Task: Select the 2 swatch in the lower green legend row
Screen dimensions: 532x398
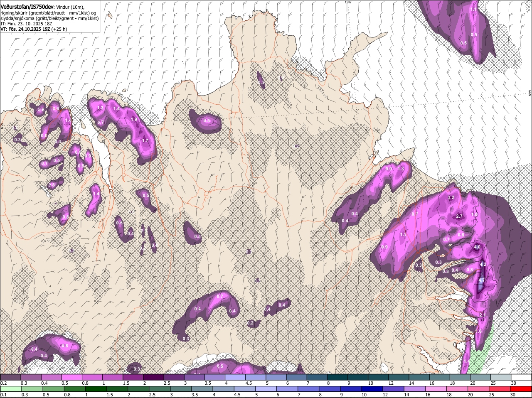Action: tap(139, 389)
